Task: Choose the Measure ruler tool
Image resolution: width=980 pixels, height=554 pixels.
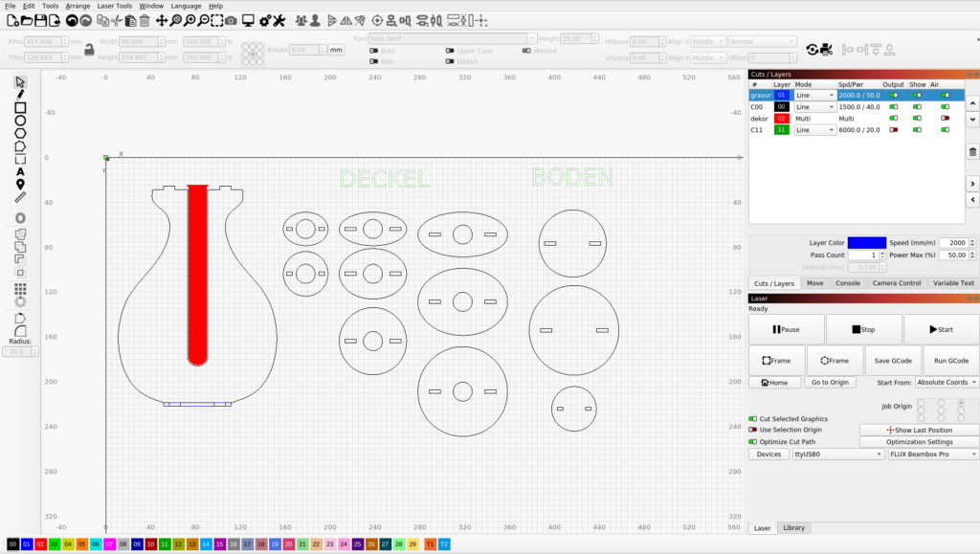Action: point(20,197)
